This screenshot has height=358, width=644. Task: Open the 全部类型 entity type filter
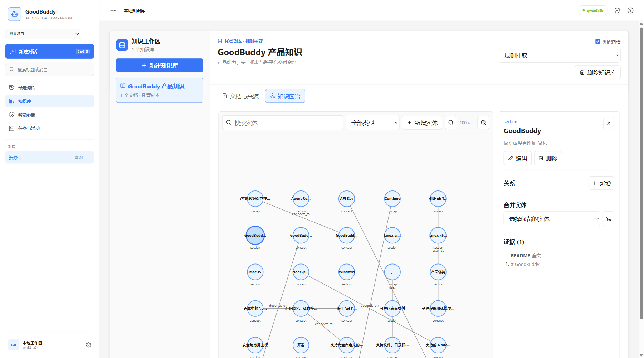point(372,123)
